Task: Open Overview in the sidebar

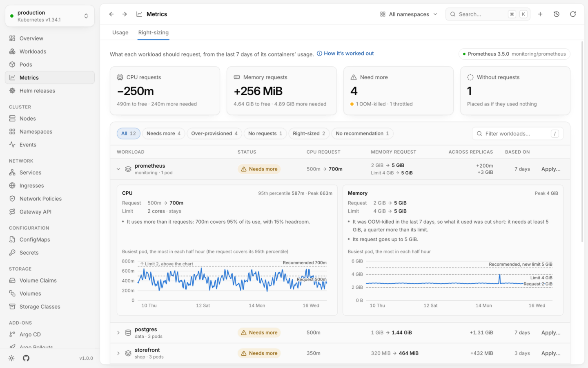Action: 50,38
